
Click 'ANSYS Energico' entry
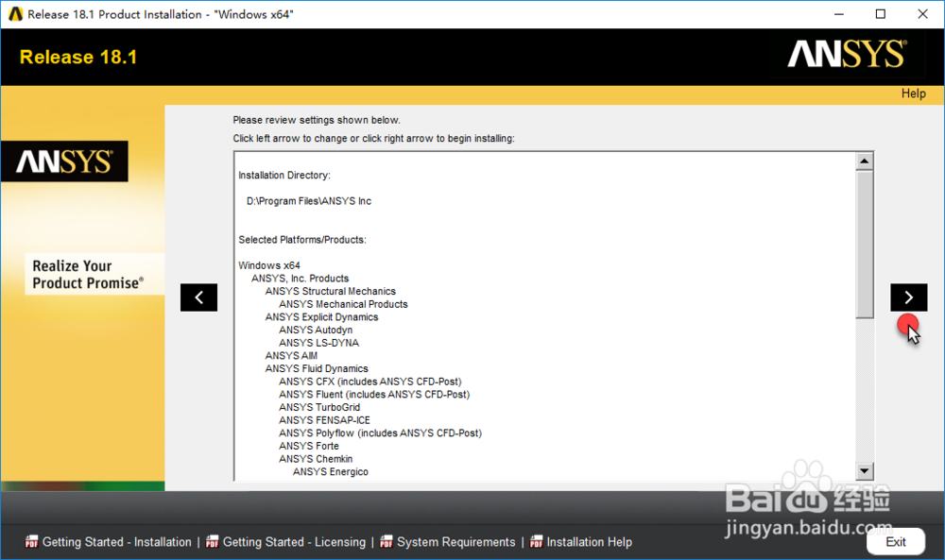click(330, 472)
